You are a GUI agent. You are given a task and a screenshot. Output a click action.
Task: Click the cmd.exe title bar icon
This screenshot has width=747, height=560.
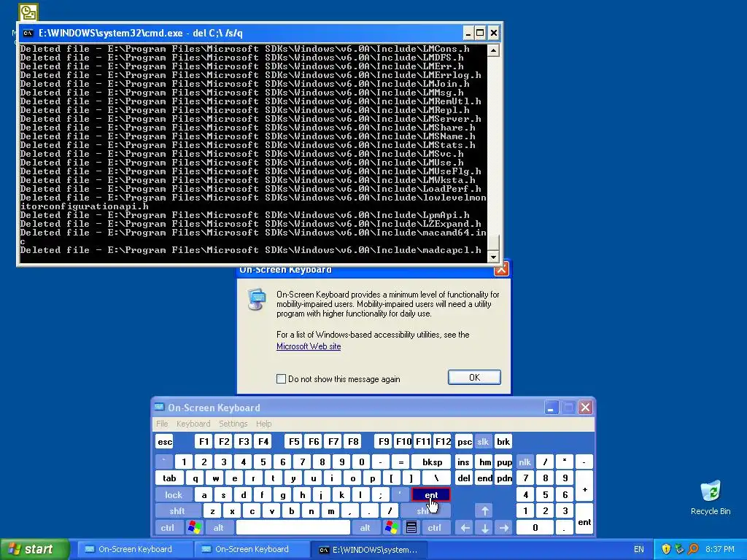(28, 33)
